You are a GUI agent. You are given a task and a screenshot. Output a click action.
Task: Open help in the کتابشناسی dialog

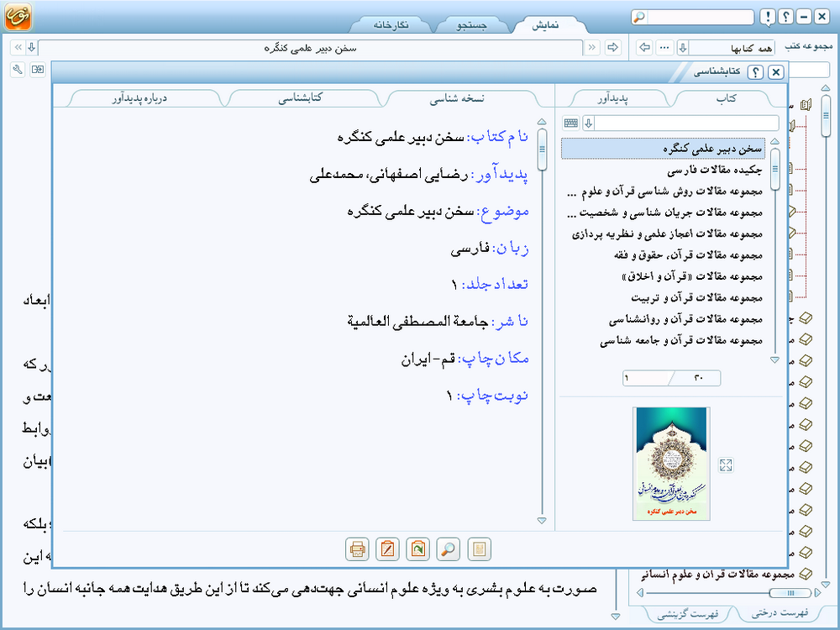[x=755, y=71]
